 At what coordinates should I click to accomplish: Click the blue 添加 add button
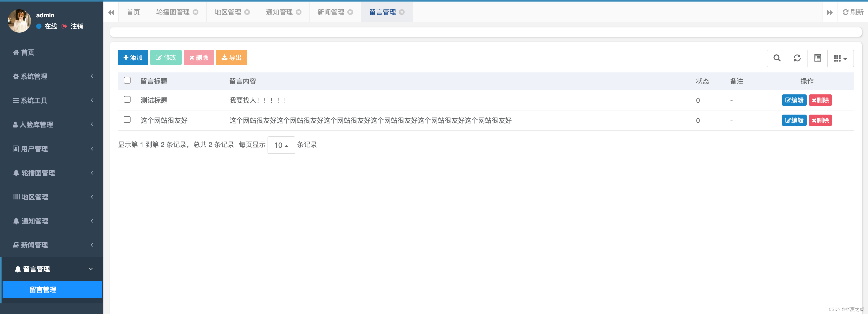pyautogui.click(x=133, y=57)
